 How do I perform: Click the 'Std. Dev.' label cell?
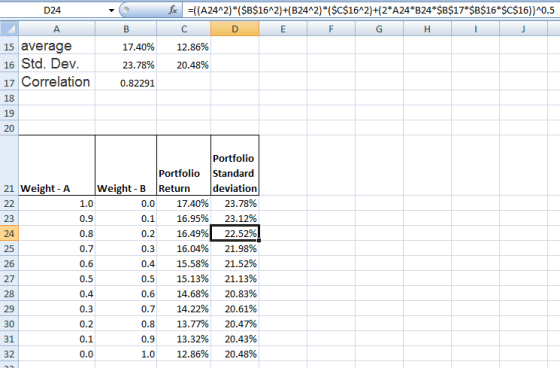pos(57,63)
